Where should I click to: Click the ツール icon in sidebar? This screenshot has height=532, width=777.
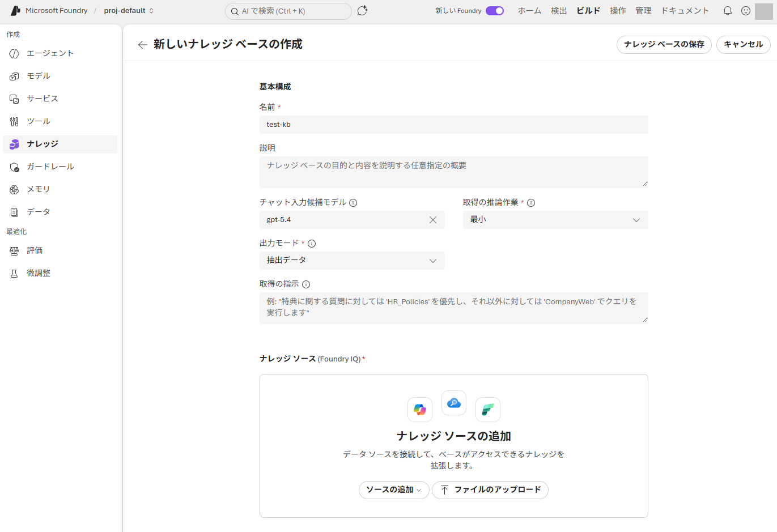(x=14, y=121)
